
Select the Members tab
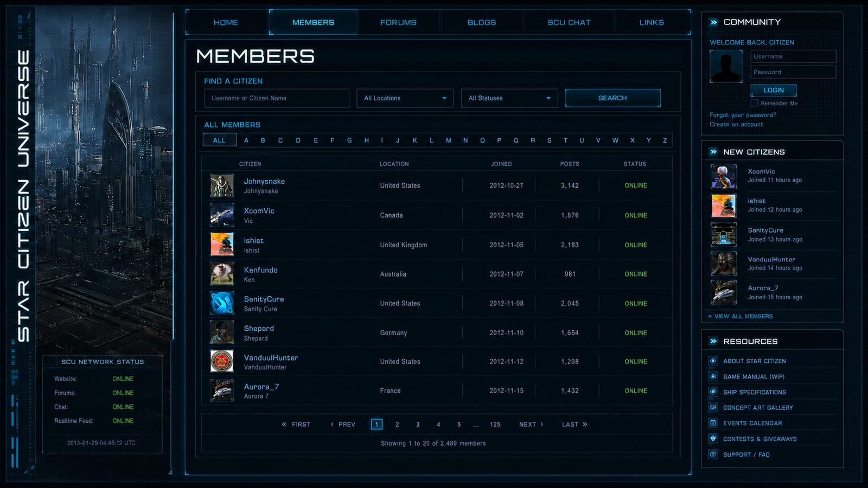click(x=313, y=22)
